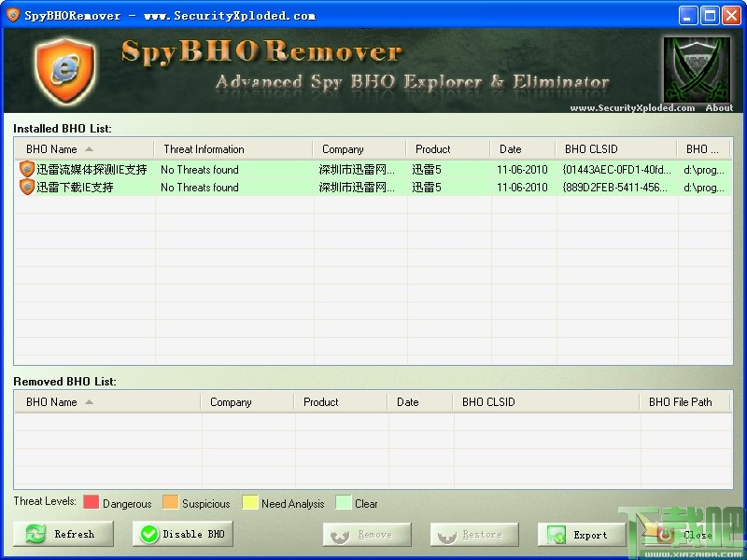Click the shield icon of 迅雷流媒体探测IE支持 row
747x560 pixels.
[27, 169]
